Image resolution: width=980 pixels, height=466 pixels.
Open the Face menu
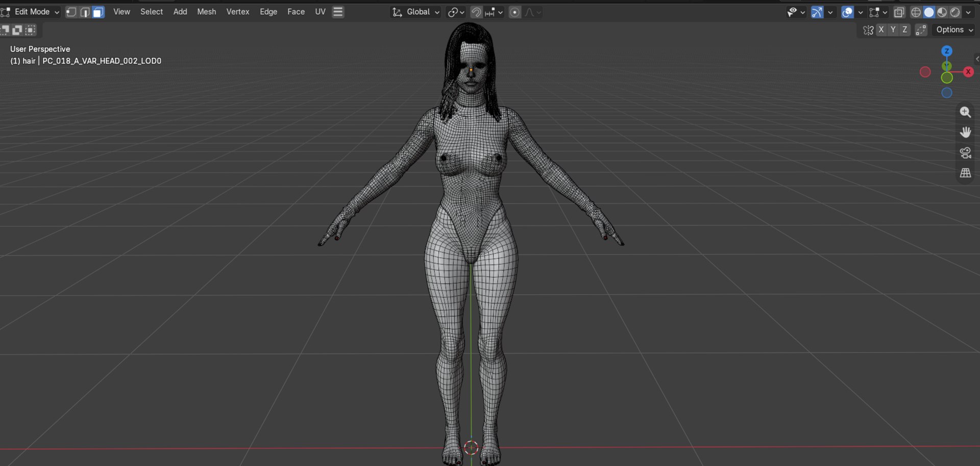pos(296,12)
